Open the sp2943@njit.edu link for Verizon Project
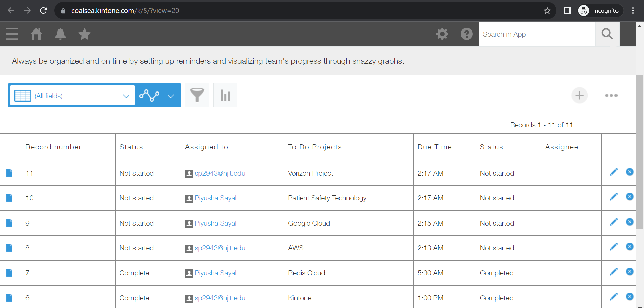Viewport: 644px width, 308px height. click(x=220, y=173)
